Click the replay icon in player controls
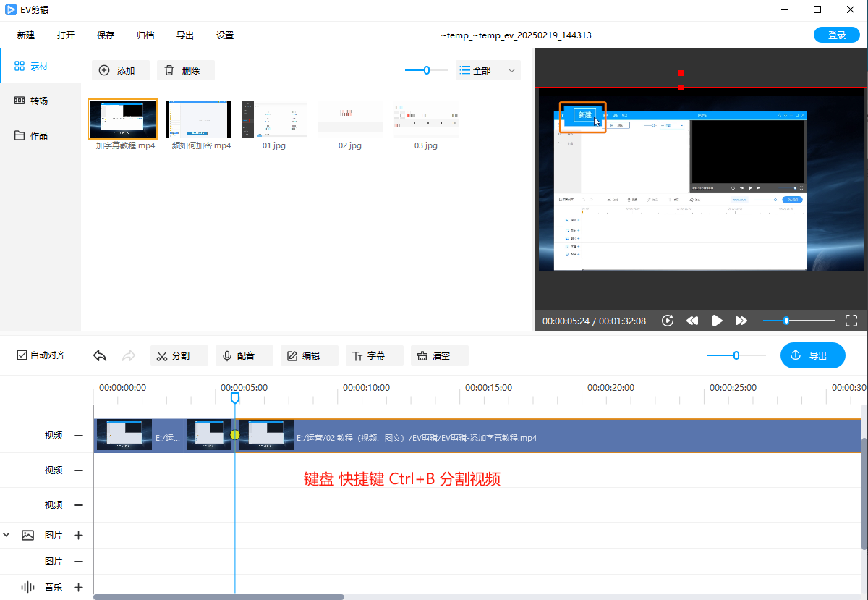 coord(668,321)
